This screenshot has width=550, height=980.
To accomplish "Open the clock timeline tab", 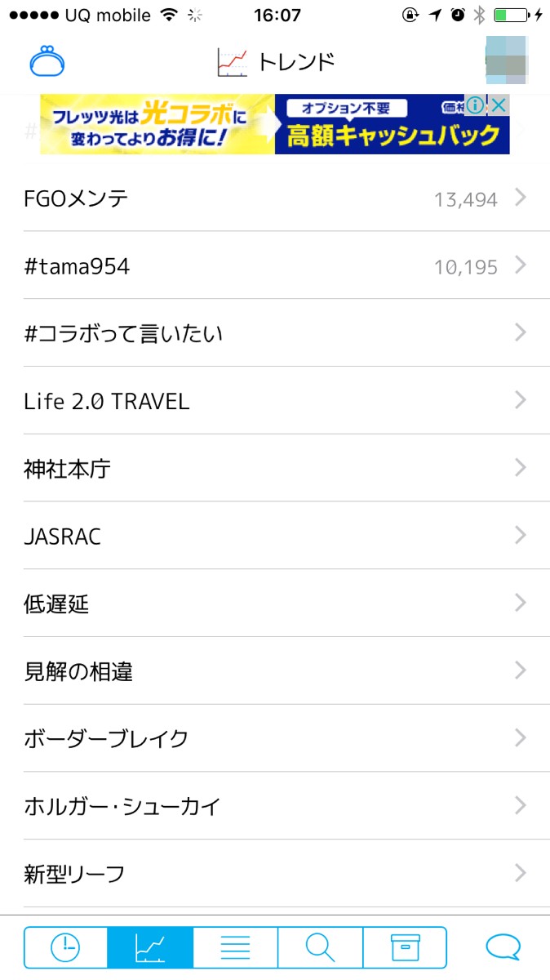I will tap(65, 947).
